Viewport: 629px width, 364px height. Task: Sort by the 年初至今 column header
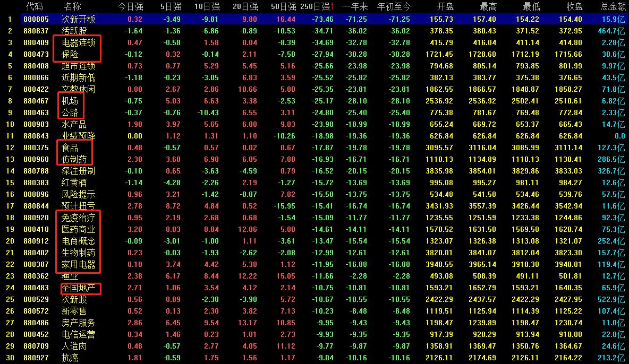tap(394, 6)
